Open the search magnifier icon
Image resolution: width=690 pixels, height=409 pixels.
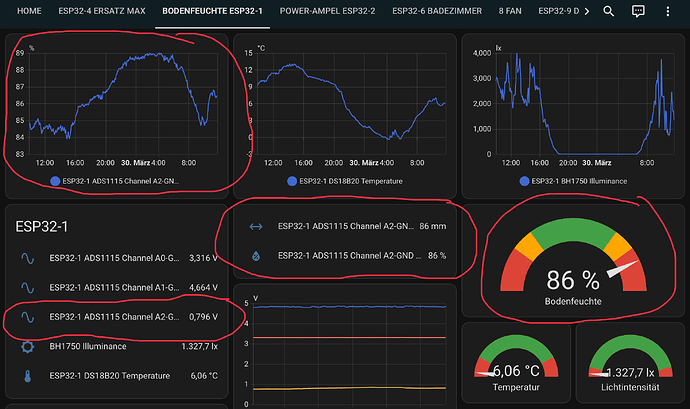(608, 11)
